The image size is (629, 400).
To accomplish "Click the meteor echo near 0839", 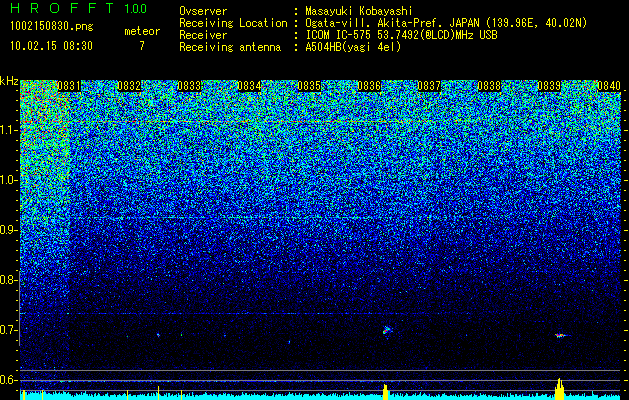I will tap(561, 335).
